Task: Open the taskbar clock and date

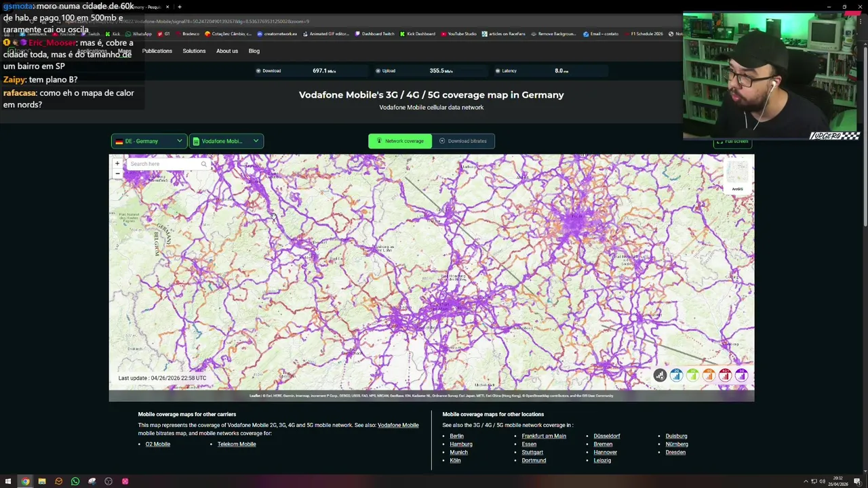Action: click(x=838, y=481)
